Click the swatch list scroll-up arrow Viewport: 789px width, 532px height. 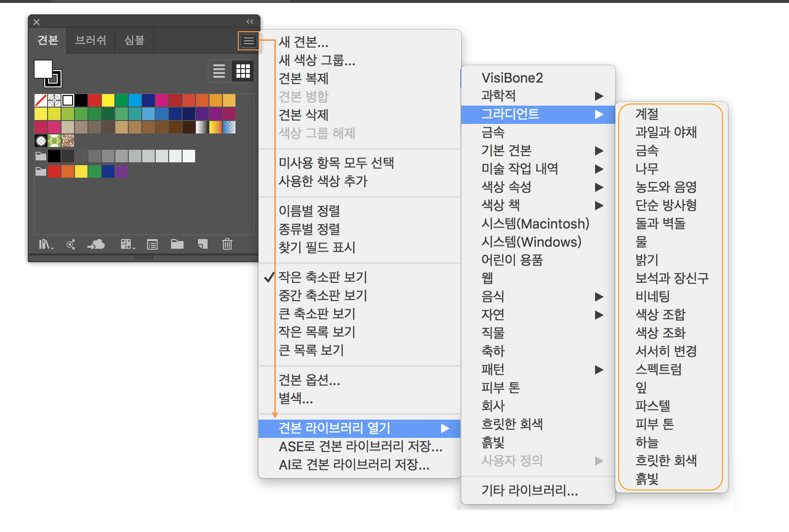click(247, 99)
